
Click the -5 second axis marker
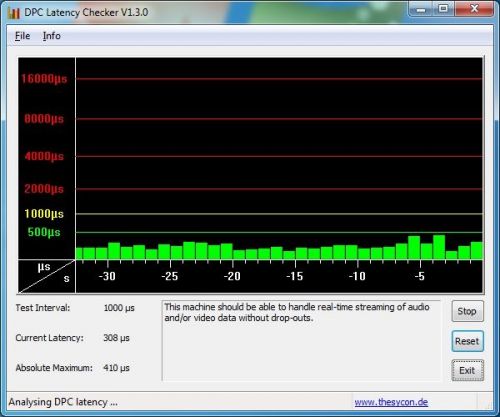[x=420, y=276]
